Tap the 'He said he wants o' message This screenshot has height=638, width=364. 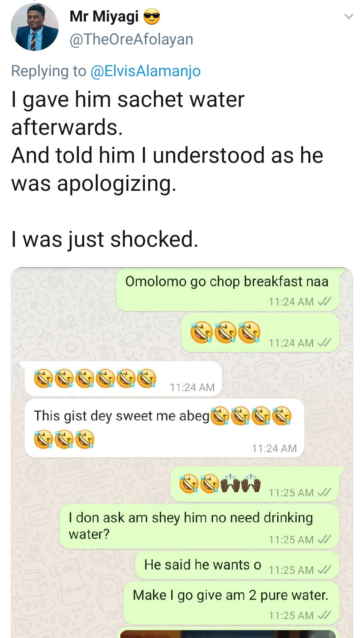[x=237, y=565]
